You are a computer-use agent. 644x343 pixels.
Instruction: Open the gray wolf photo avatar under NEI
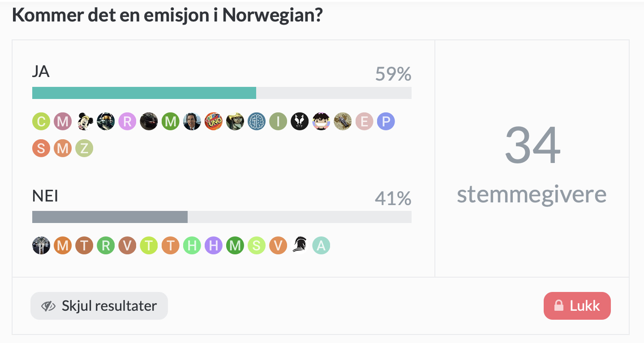pyautogui.click(x=41, y=245)
